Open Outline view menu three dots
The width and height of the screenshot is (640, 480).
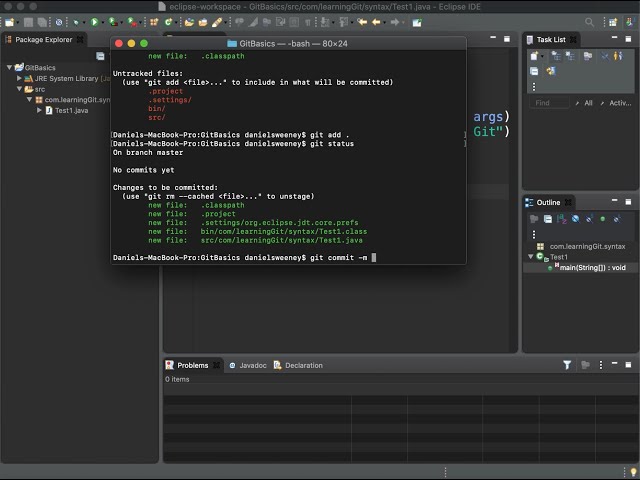(534, 234)
